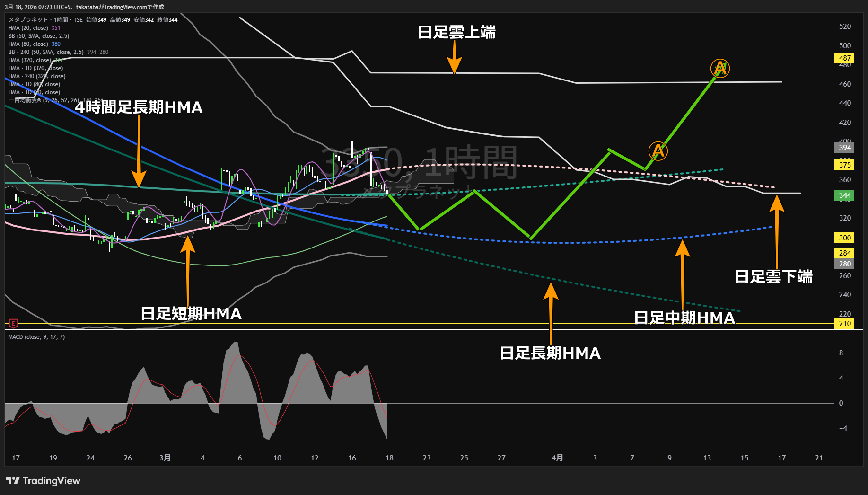Click the 4月 date label on time axis
The width and height of the screenshot is (868, 495).
(x=557, y=458)
